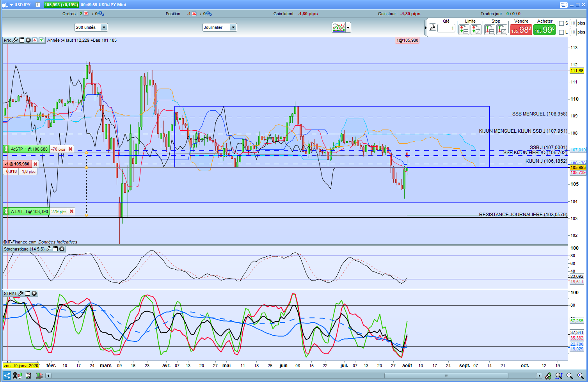Open the list panel icon in bottom bar
The width and height of the screenshot is (588, 382).
pyautogui.click(x=28, y=376)
